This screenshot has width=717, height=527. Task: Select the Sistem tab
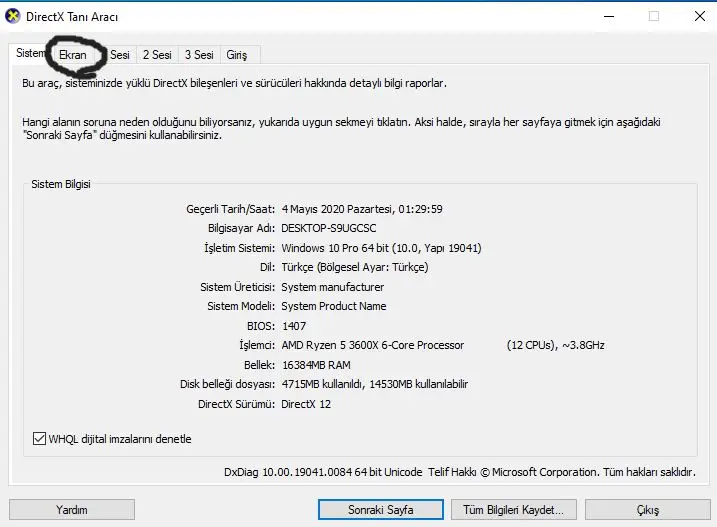(x=31, y=53)
